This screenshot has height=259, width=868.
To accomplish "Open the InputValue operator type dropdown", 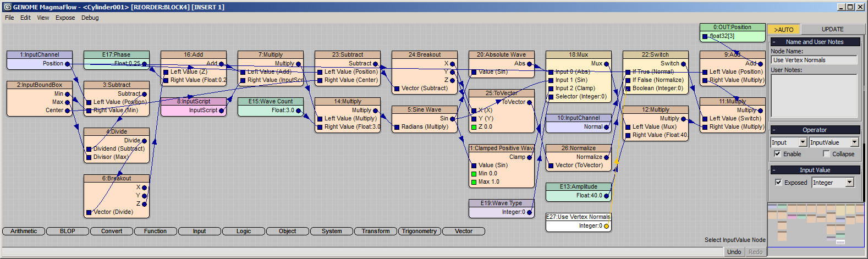I will click(854, 142).
